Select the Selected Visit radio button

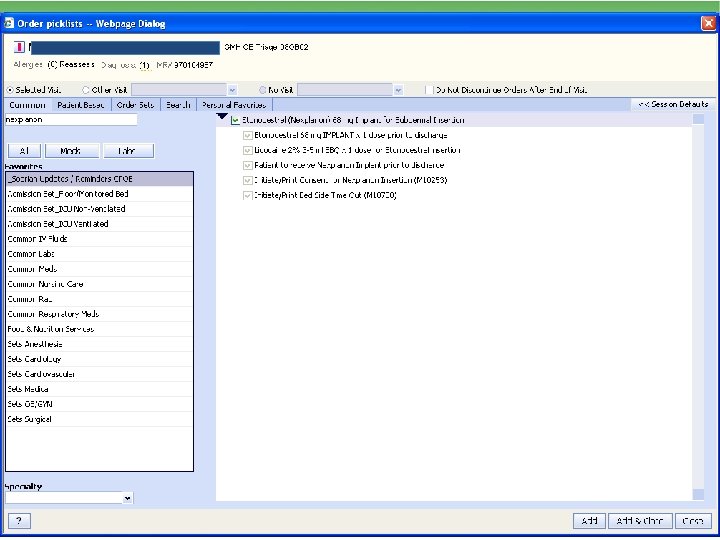click(x=10, y=90)
